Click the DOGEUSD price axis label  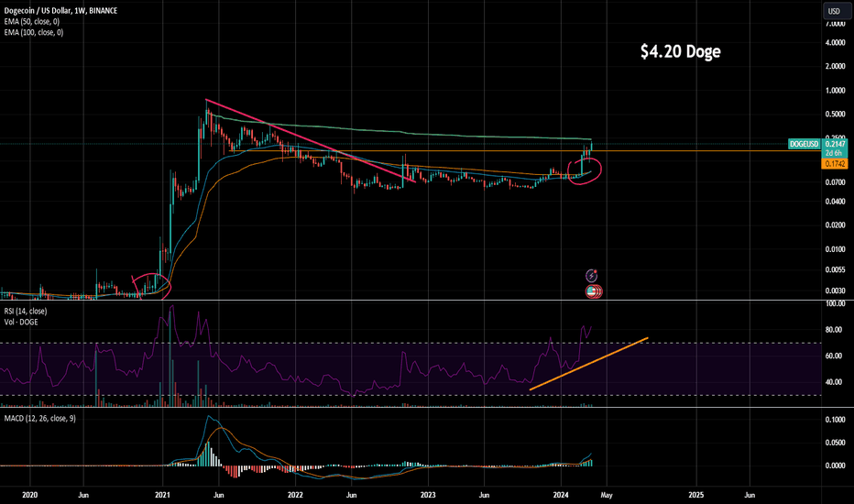coord(804,144)
